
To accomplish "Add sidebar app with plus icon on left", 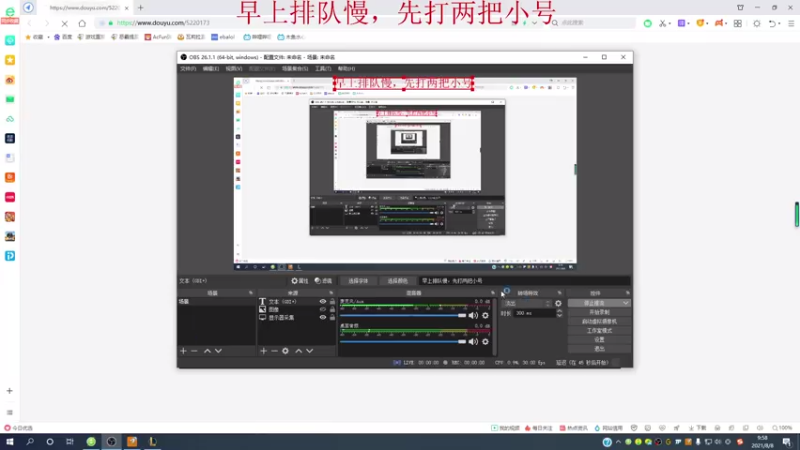I will click(10, 391).
